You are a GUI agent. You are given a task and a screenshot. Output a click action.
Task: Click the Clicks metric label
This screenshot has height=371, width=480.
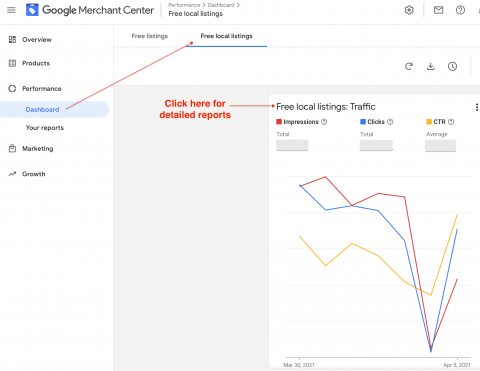(376, 122)
